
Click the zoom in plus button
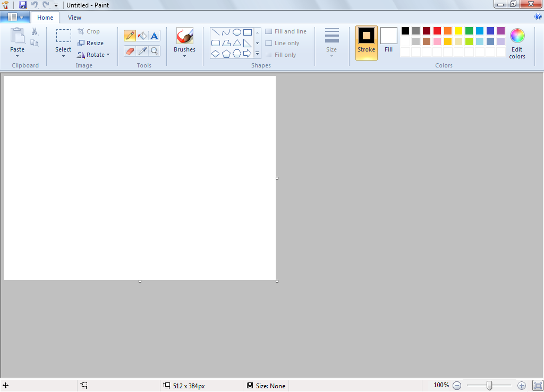coord(521,386)
